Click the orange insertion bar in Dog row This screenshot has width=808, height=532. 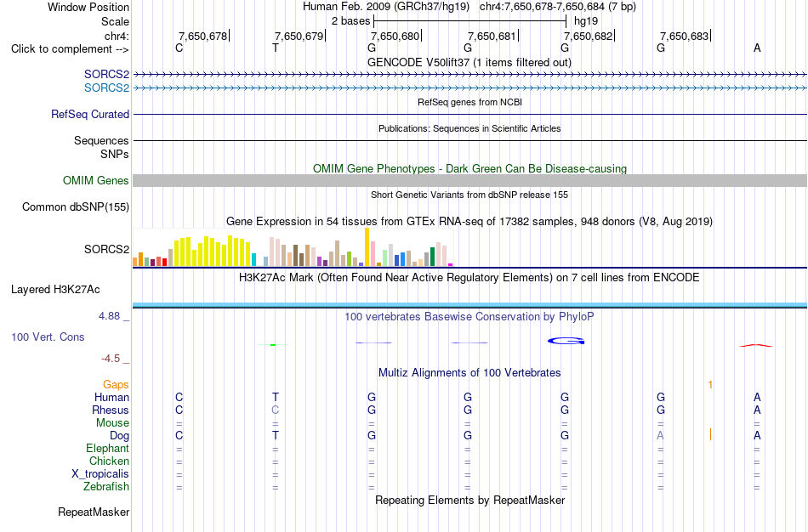pos(710,434)
